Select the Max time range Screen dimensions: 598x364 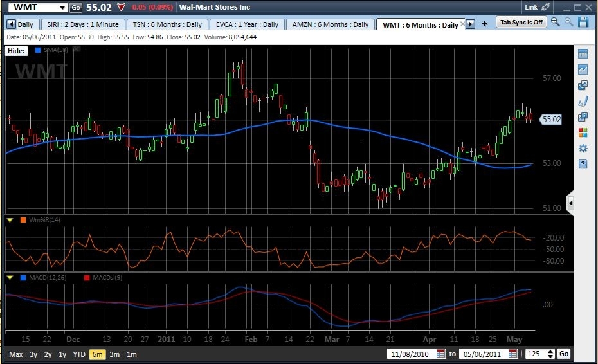click(x=15, y=354)
